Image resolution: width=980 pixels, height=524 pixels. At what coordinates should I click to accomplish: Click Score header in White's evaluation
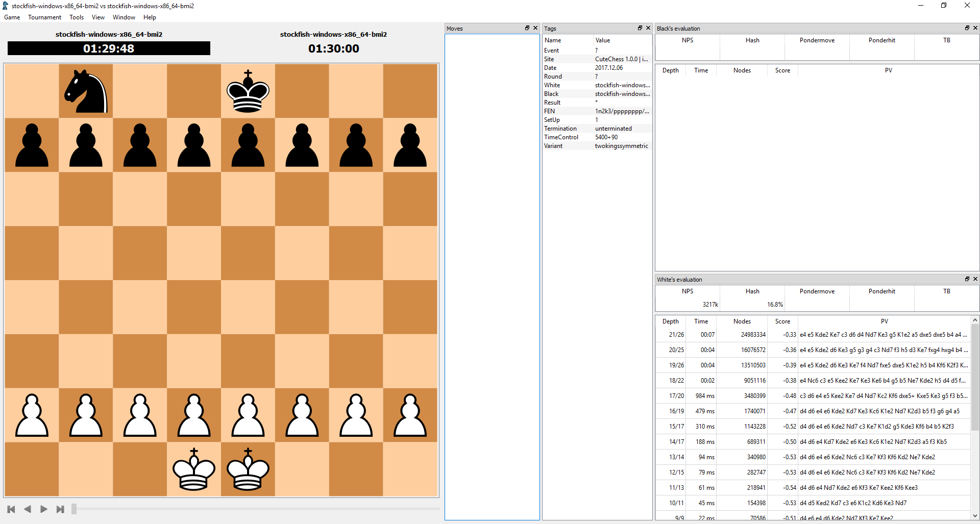point(782,321)
